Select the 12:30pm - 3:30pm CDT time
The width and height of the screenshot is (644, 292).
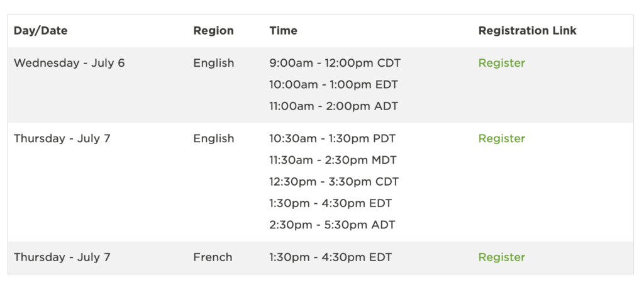[x=334, y=182]
